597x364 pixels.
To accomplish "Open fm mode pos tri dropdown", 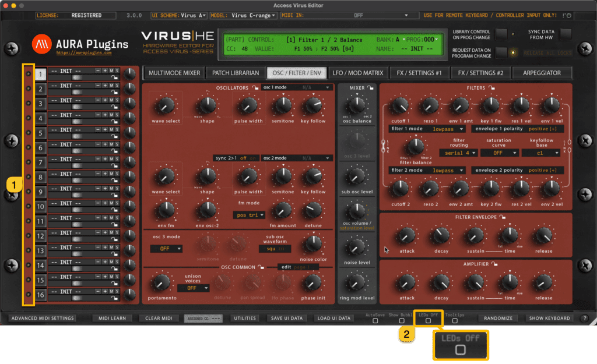I will (249, 215).
